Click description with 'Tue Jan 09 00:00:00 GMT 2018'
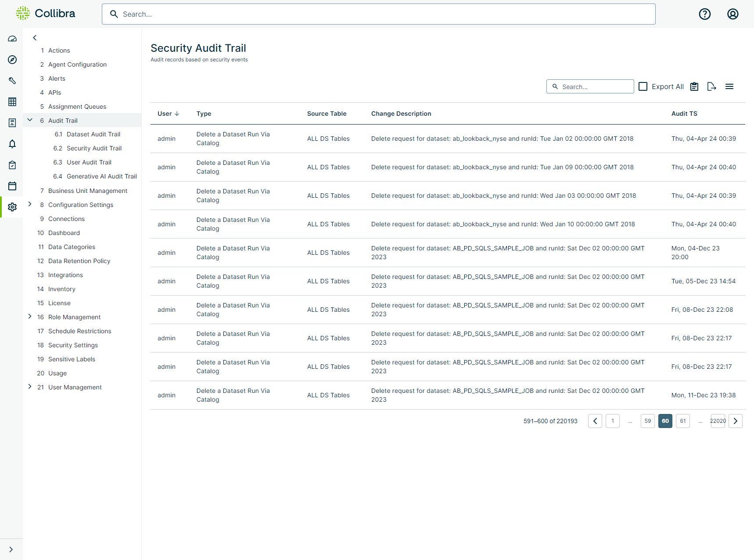 coord(503,167)
